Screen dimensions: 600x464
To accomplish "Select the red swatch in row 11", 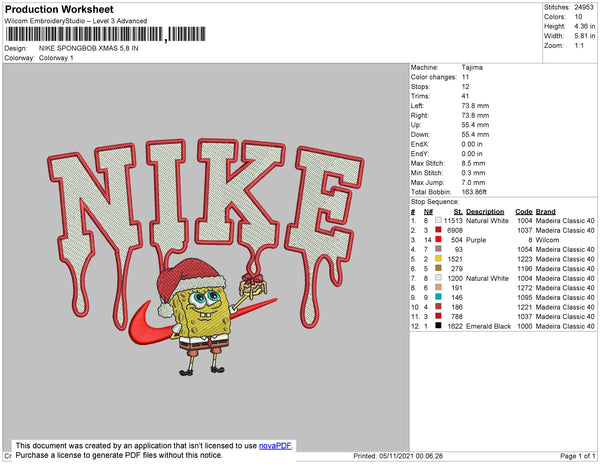I will pyautogui.click(x=438, y=316).
